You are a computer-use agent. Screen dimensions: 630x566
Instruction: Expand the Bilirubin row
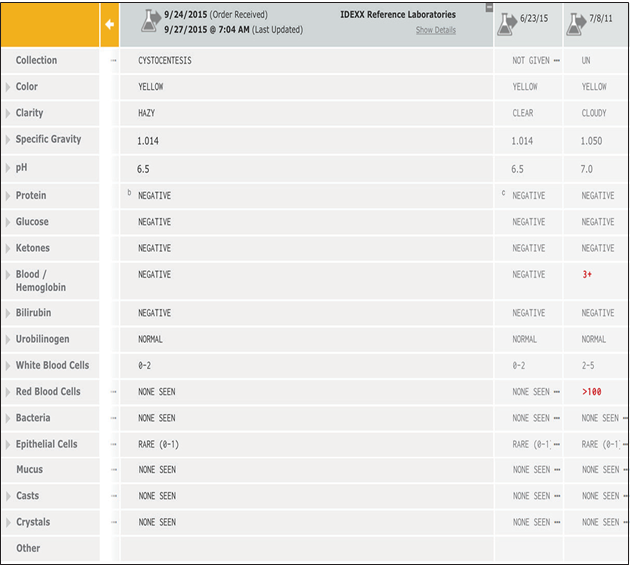(x=8, y=313)
